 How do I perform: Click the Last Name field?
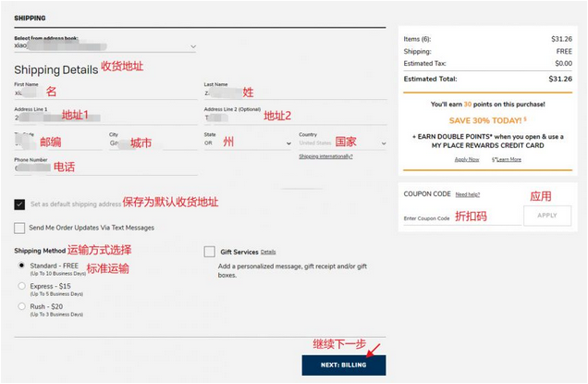[295, 93]
